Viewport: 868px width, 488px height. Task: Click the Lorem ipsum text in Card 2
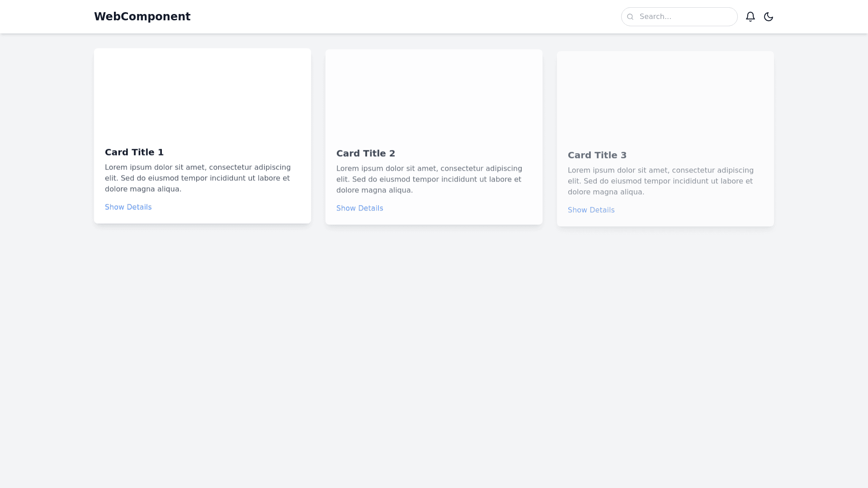pyautogui.click(x=429, y=179)
